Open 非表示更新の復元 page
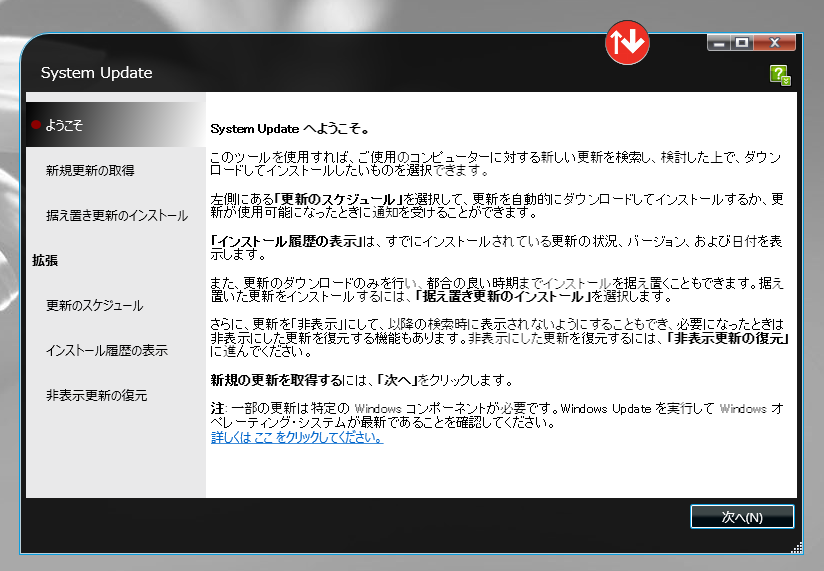 (96, 395)
